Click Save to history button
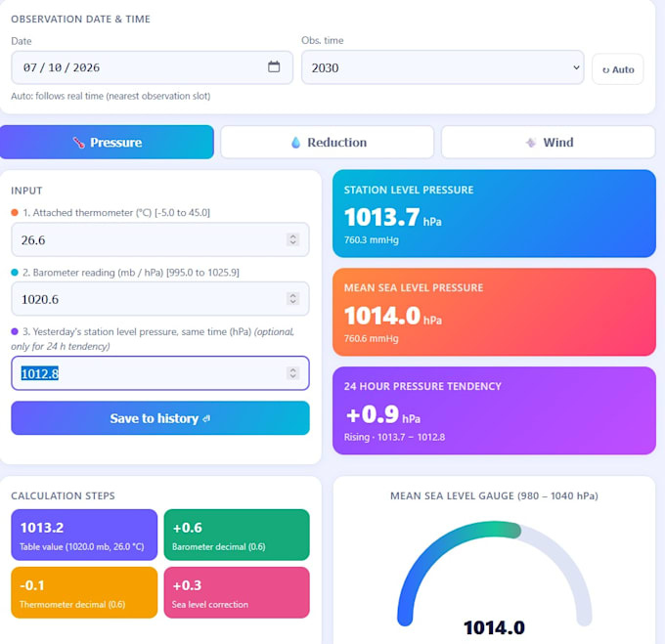Viewport: 665px width, 644px height. click(160, 418)
